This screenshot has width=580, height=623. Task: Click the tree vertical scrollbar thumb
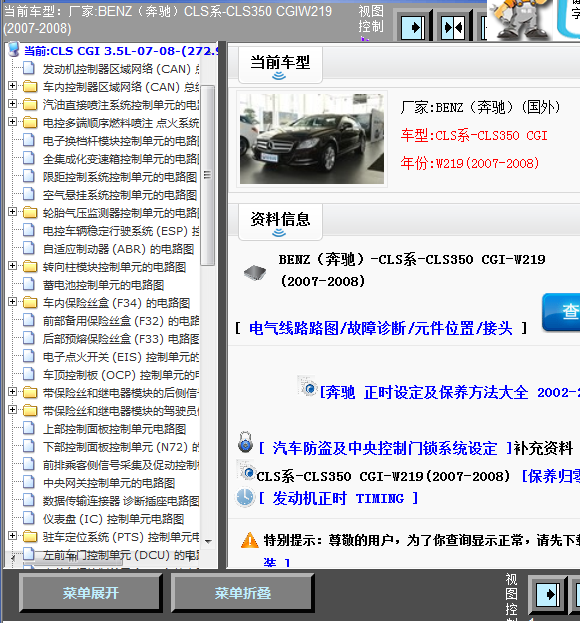point(207,175)
